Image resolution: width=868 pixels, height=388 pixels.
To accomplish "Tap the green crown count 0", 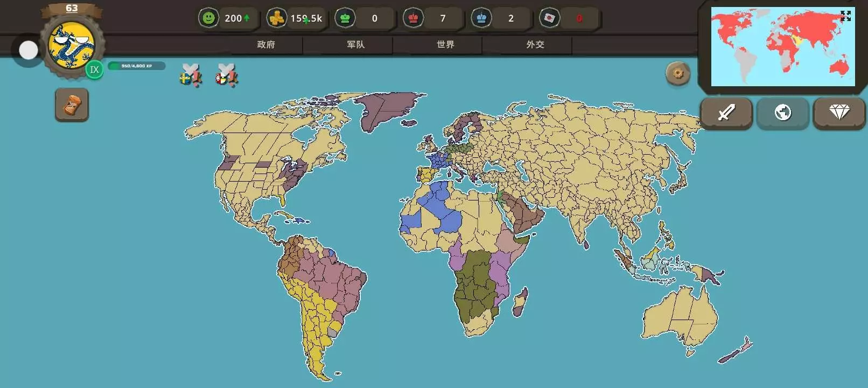I will pos(375,18).
